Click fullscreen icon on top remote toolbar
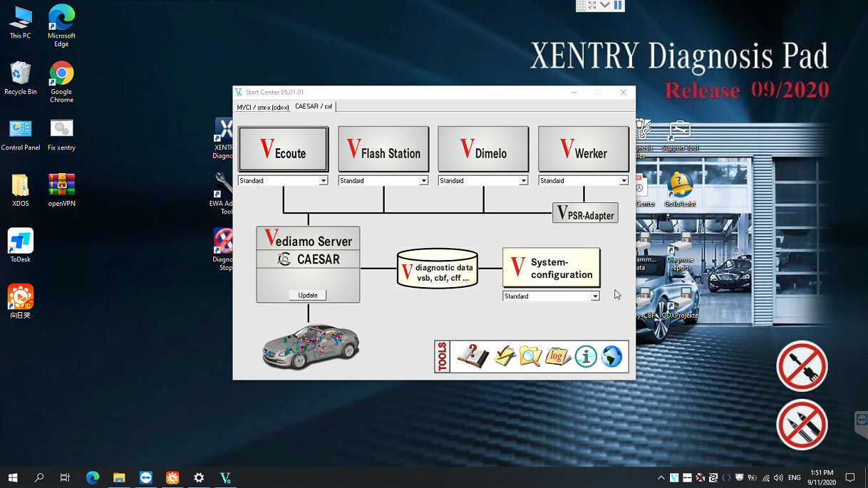 point(592,5)
